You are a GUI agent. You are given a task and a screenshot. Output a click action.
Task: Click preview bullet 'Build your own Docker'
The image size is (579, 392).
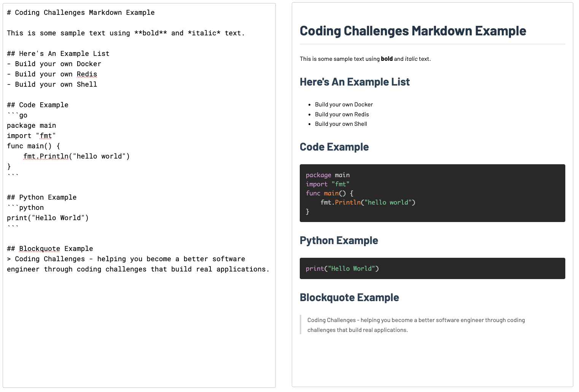pyautogui.click(x=344, y=105)
